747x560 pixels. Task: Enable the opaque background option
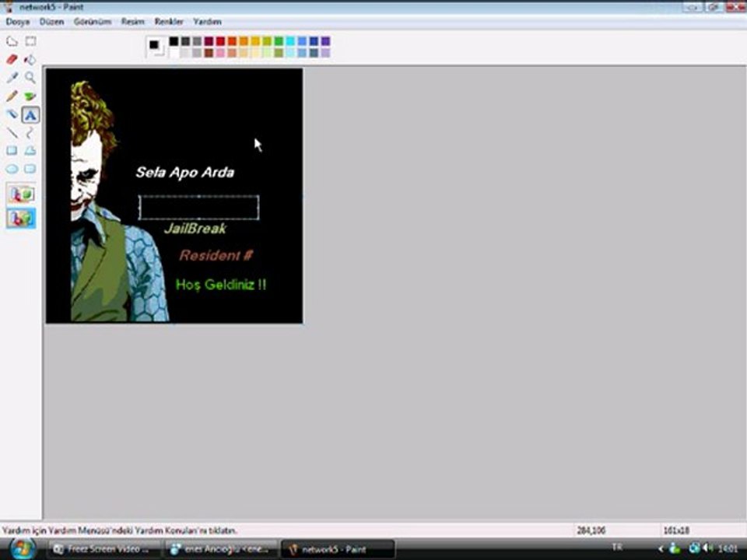coord(21,194)
